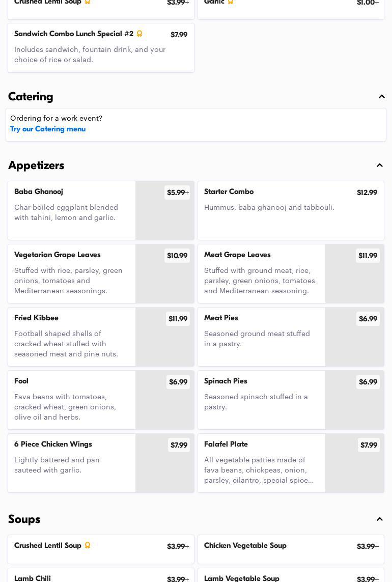The height and width of the screenshot is (582, 392).
Task: Collapse the Catering section
Action: tap(381, 97)
